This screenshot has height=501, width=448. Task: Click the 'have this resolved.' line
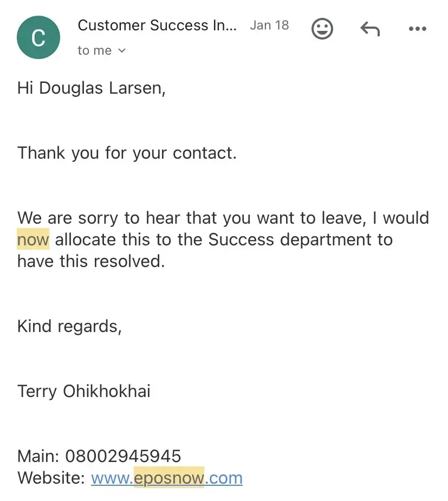tap(90, 261)
